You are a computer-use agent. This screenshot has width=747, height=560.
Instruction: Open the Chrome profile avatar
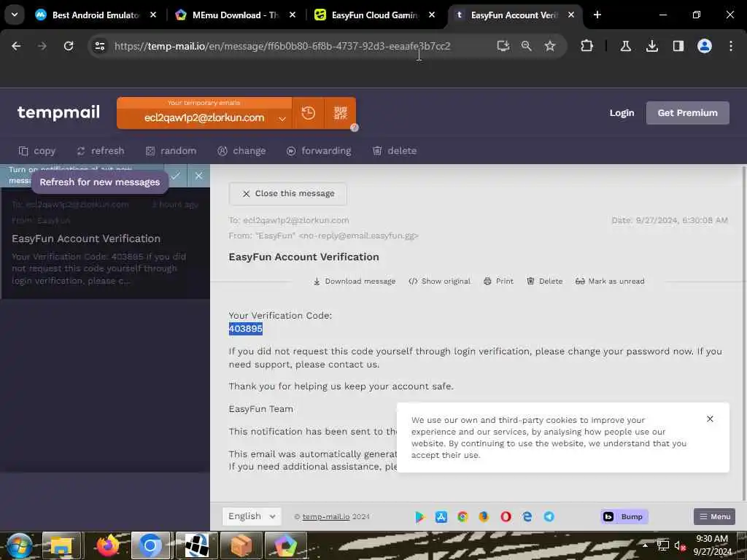pos(705,46)
